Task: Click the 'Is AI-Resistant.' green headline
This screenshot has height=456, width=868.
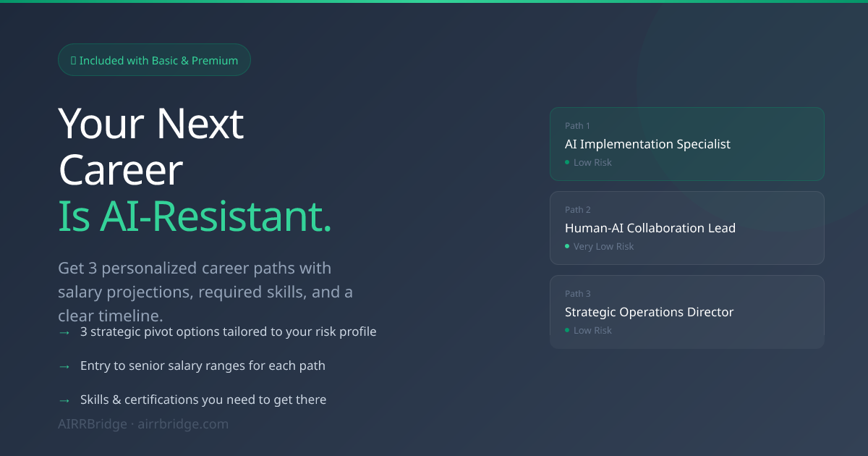Action: (x=195, y=216)
